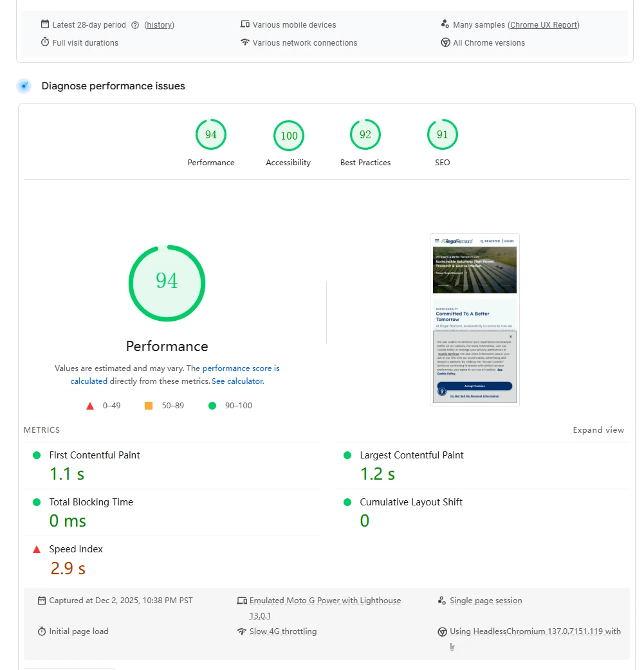Click the wifi icon beside Various network connections
This screenshot has height=670, width=644.
click(x=244, y=42)
